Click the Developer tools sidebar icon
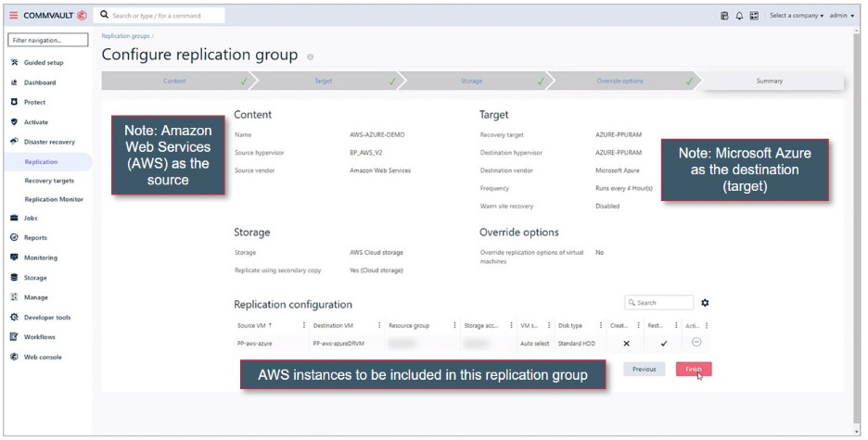 coord(15,318)
